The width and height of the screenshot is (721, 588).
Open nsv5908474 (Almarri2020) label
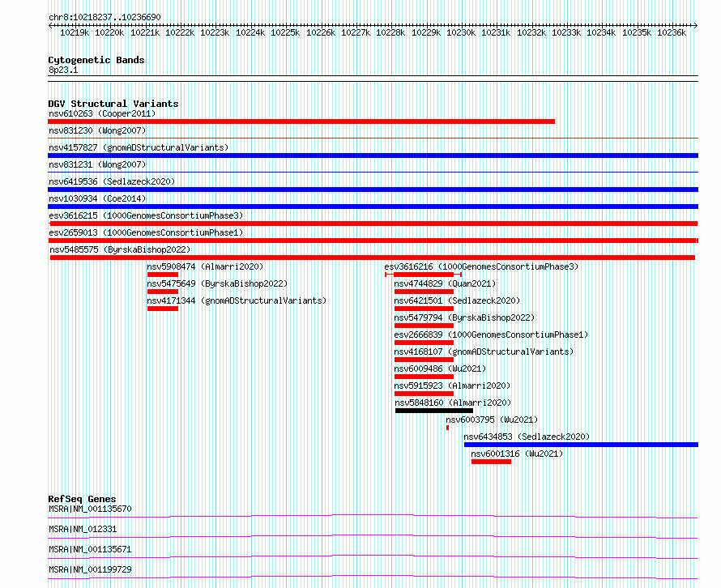tap(205, 266)
